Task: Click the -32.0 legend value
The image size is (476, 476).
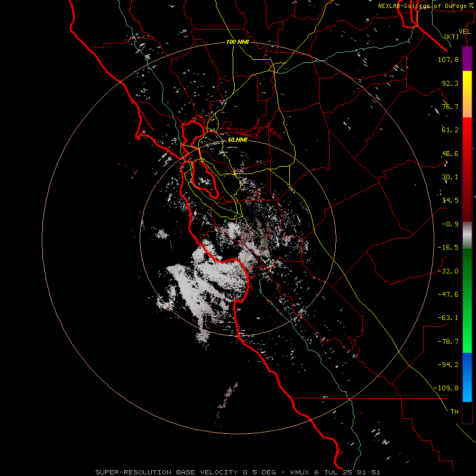Action: (448, 271)
